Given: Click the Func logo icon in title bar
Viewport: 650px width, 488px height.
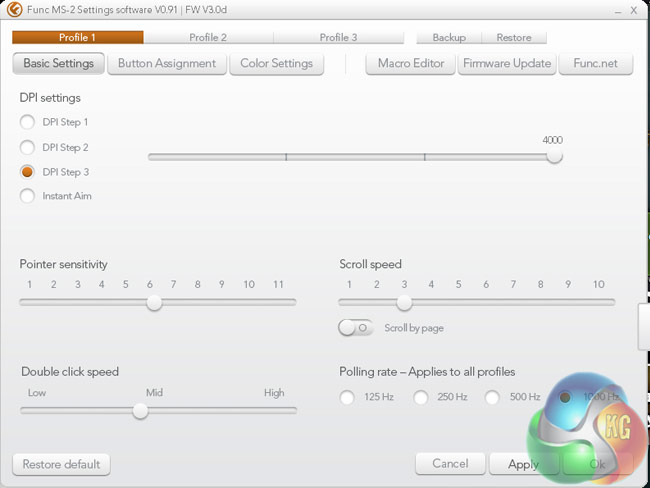Looking at the screenshot, I should 14,9.
